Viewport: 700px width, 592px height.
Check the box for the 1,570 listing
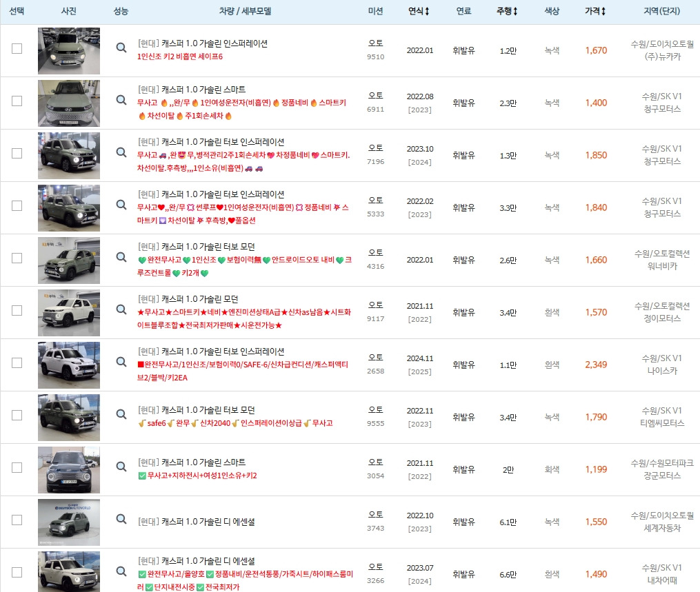(x=17, y=310)
